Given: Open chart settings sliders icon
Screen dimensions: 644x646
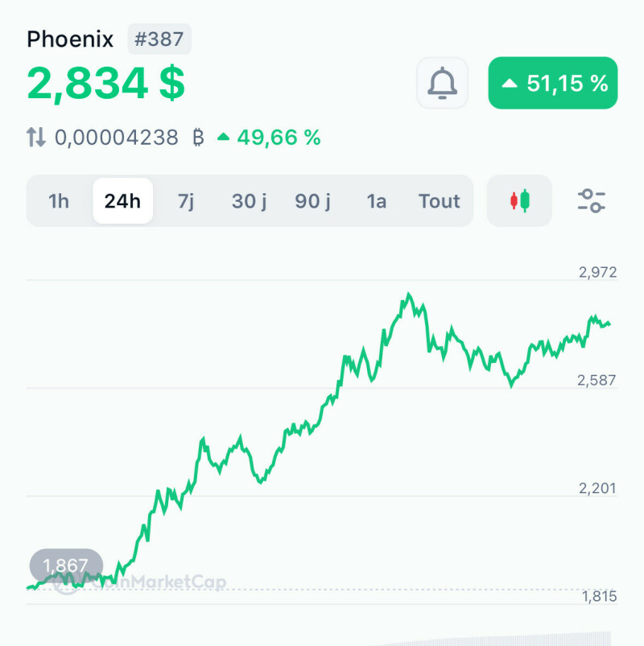Looking at the screenshot, I should (x=592, y=201).
